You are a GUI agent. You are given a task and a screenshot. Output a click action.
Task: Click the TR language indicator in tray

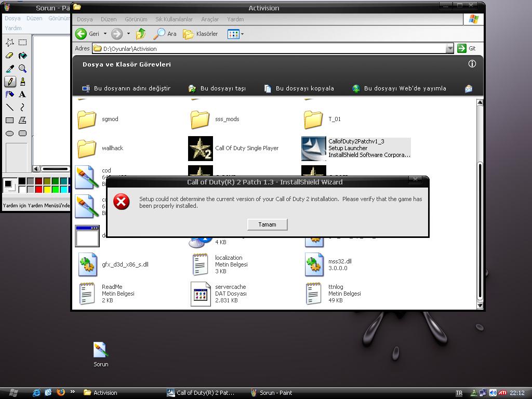(x=459, y=393)
